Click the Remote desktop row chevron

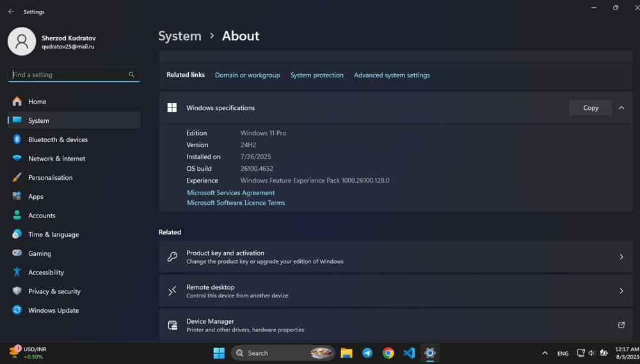[621, 291]
